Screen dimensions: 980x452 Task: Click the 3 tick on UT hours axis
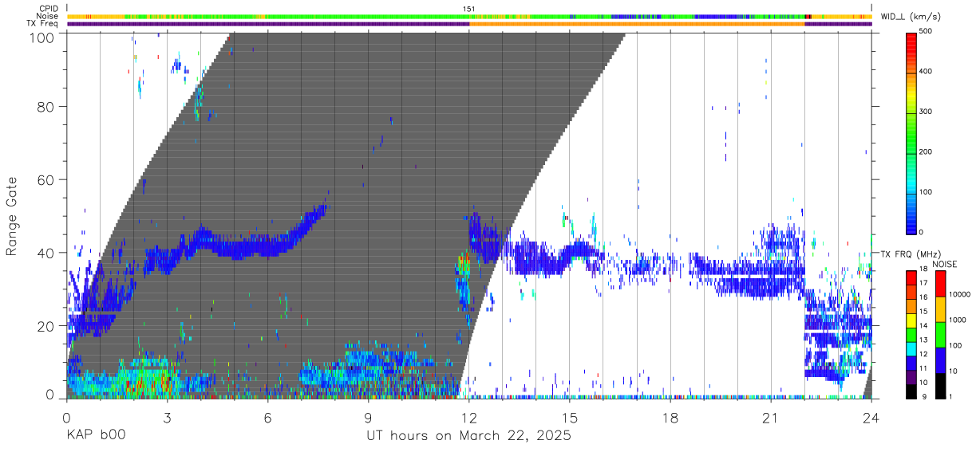point(168,418)
